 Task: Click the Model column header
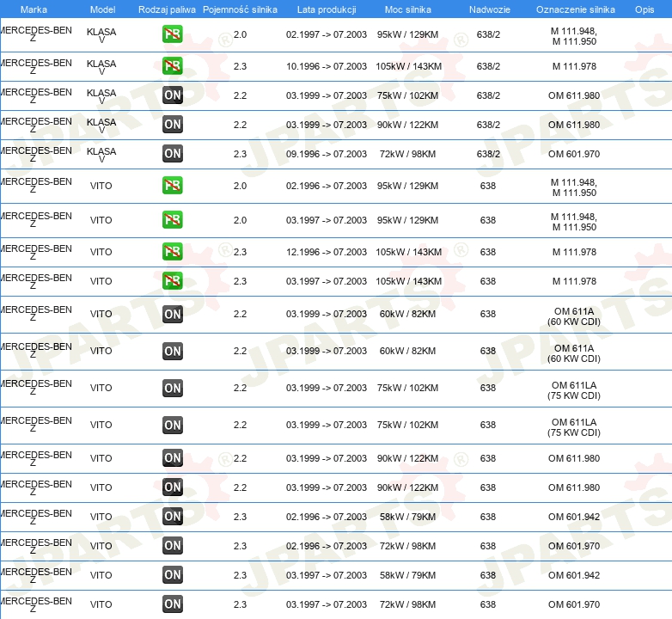click(102, 9)
